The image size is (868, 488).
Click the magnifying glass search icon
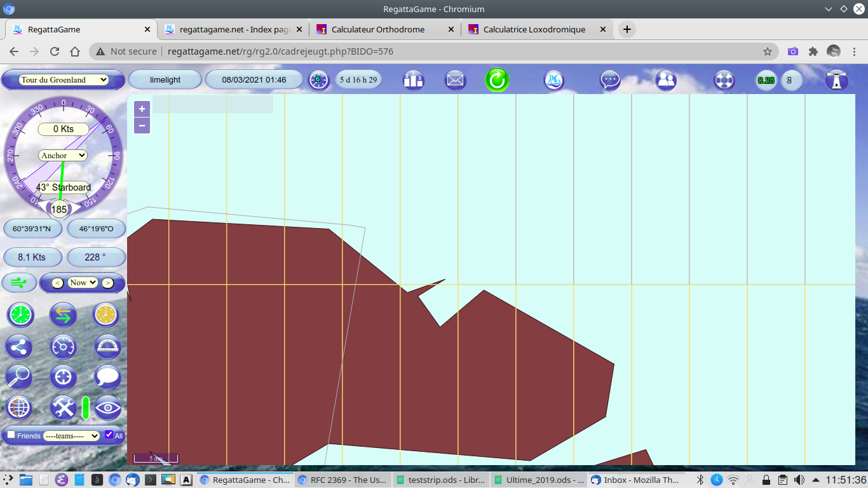point(19,377)
